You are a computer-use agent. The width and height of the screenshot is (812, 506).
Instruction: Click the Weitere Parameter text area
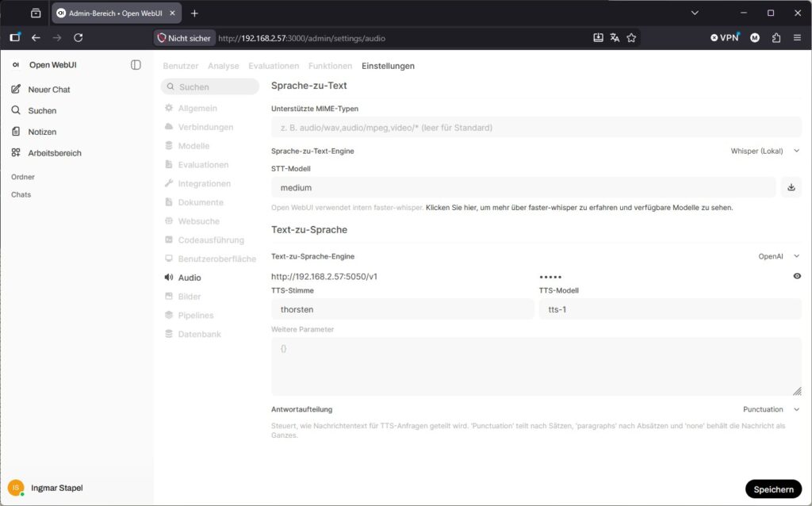(536, 366)
